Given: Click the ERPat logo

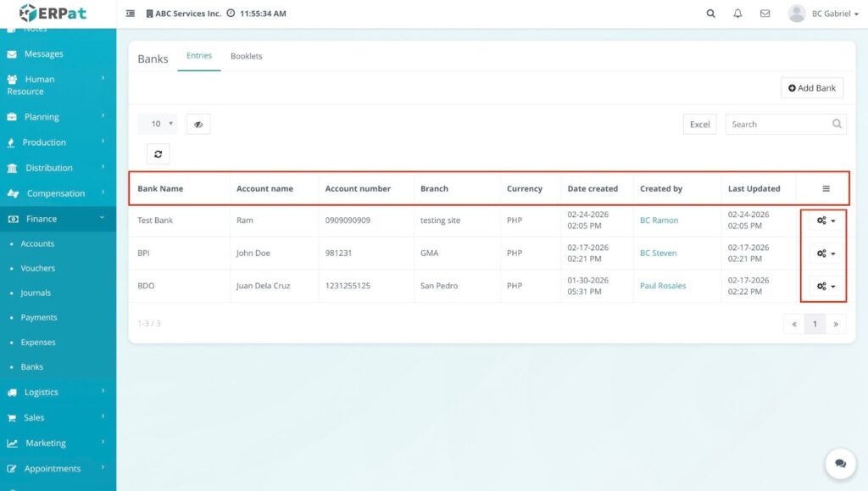Looking at the screenshot, I should [x=53, y=14].
